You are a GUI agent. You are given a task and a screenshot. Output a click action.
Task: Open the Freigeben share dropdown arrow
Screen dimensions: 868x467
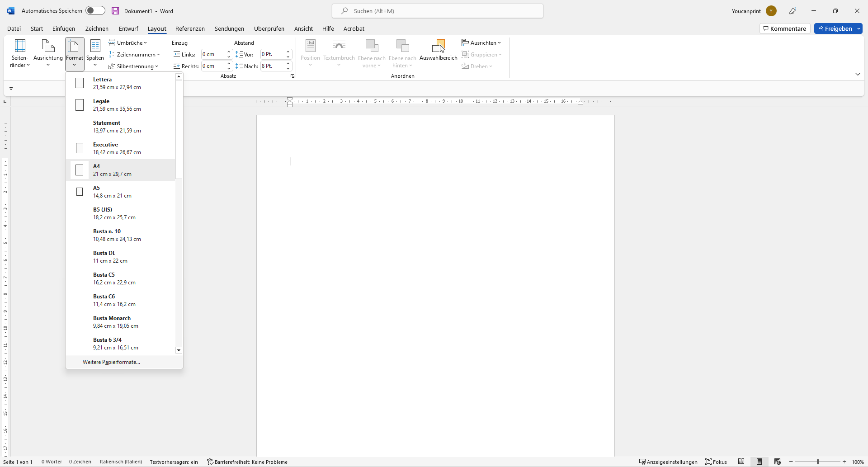(859, 28)
